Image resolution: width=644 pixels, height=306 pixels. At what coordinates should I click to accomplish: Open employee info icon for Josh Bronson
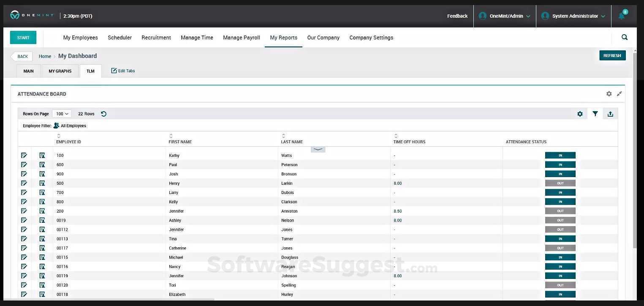[x=42, y=174]
